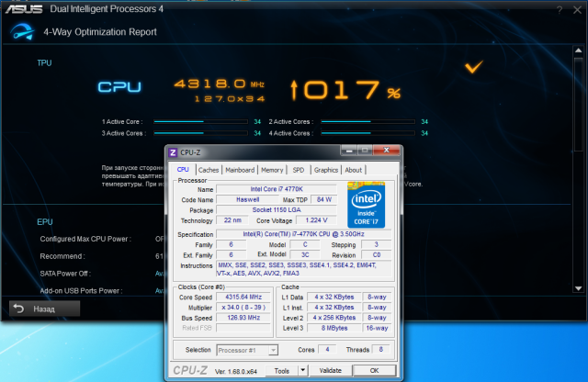Click the Ext. Model value 3C
Viewport: 588px width, 382px height.
[305, 255]
